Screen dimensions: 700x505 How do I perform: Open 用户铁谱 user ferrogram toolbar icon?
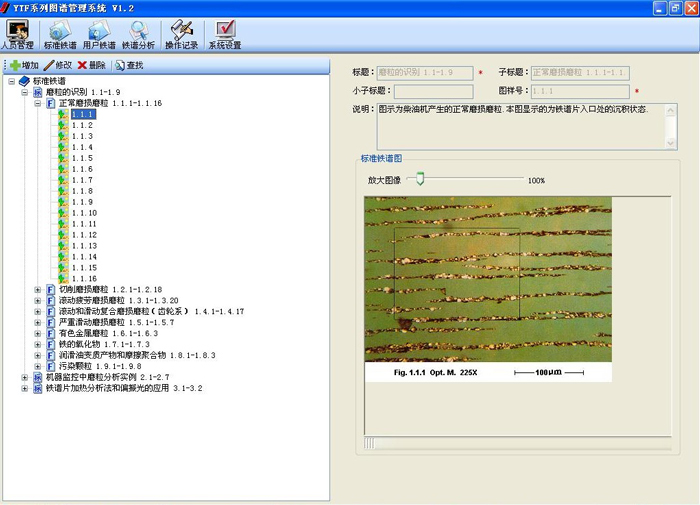pyautogui.click(x=99, y=35)
